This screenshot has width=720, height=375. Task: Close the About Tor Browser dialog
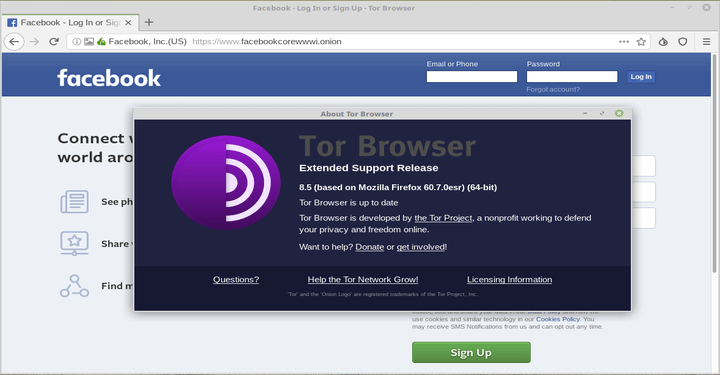pos(619,113)
